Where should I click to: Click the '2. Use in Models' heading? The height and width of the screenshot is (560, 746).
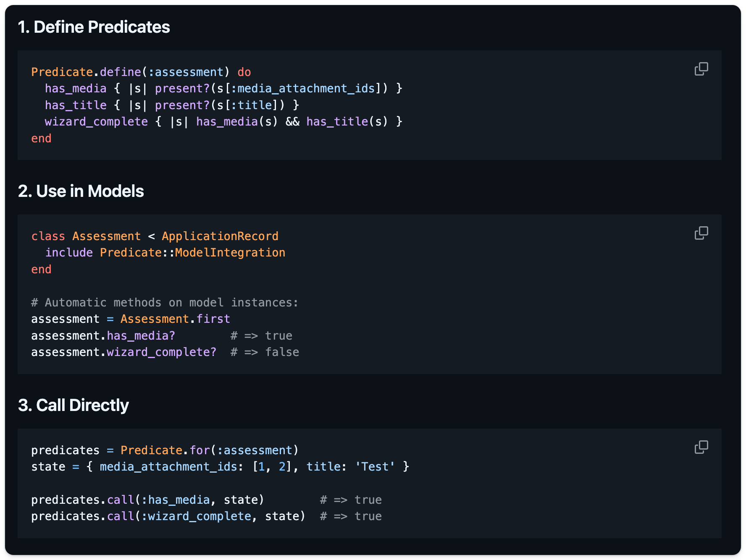pos(81,191)
